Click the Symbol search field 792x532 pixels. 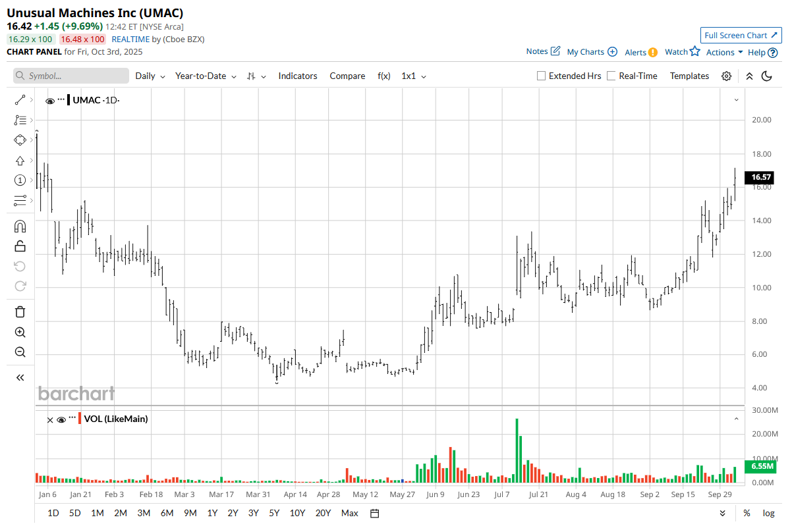pos(71,76)
